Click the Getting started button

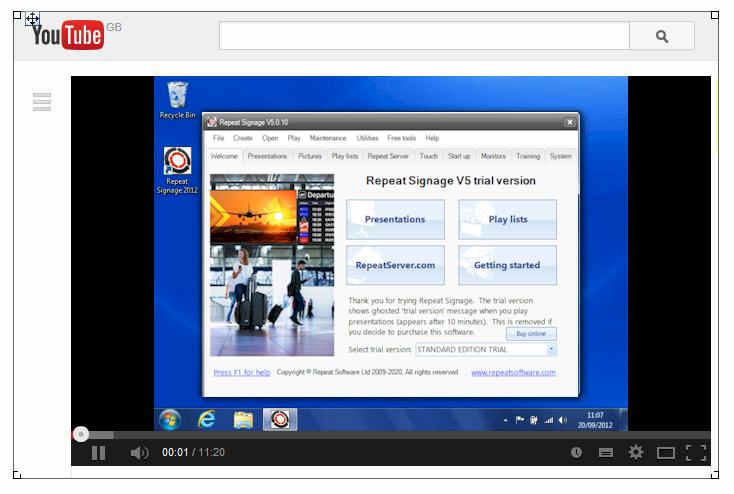[507, 265]
